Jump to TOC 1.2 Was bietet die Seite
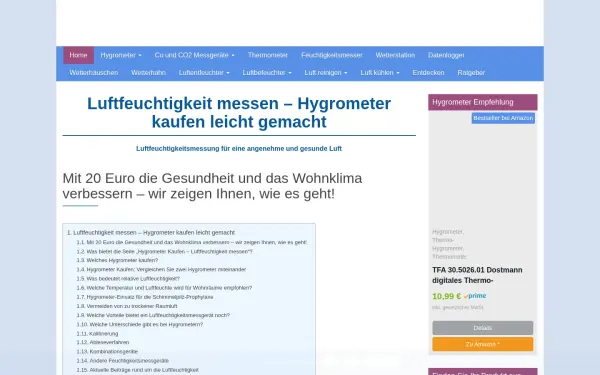Screen dimensions: 600x375 click(165, 251)
